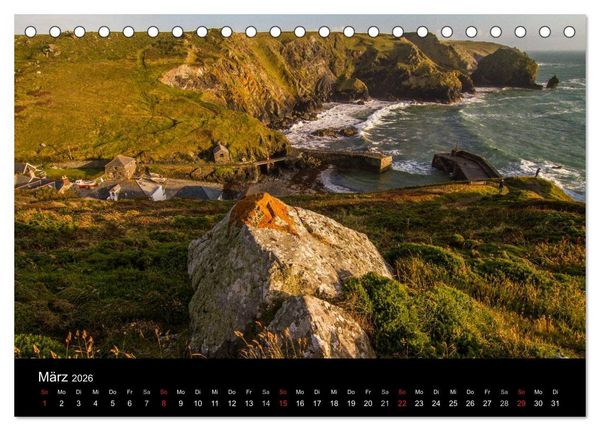Select date 2 in the calendar strip
This screenshot has width=600, height=431.
(x=61, y=403)
